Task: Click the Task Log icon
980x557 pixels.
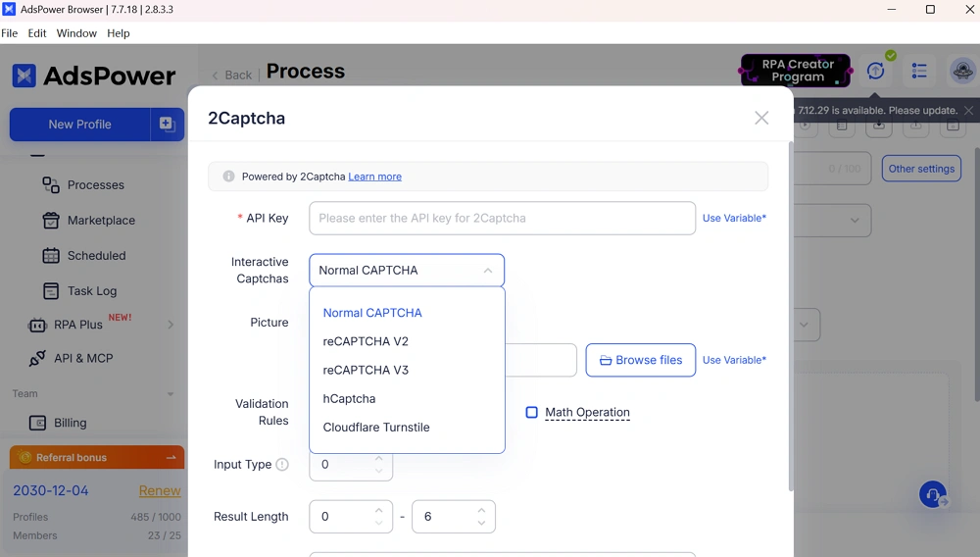Action: [x=51, y=290]
